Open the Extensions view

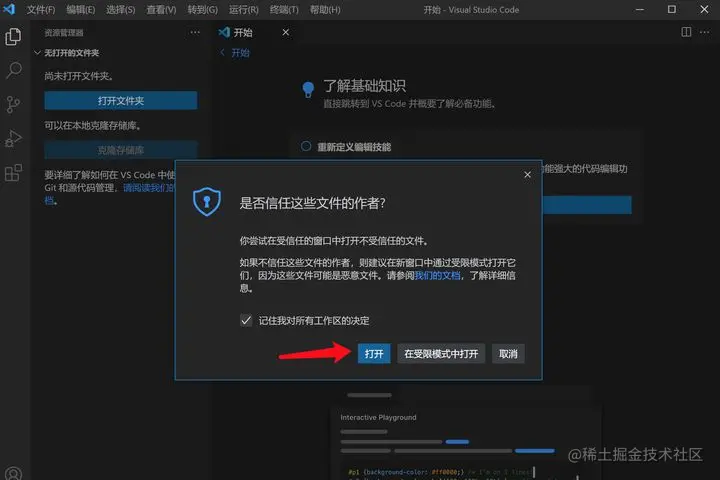coord(13,172)
